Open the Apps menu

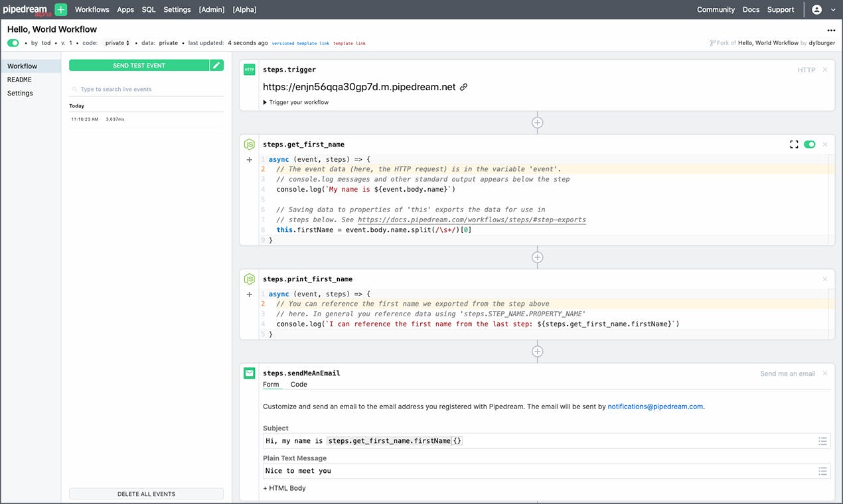pos(125,9)
